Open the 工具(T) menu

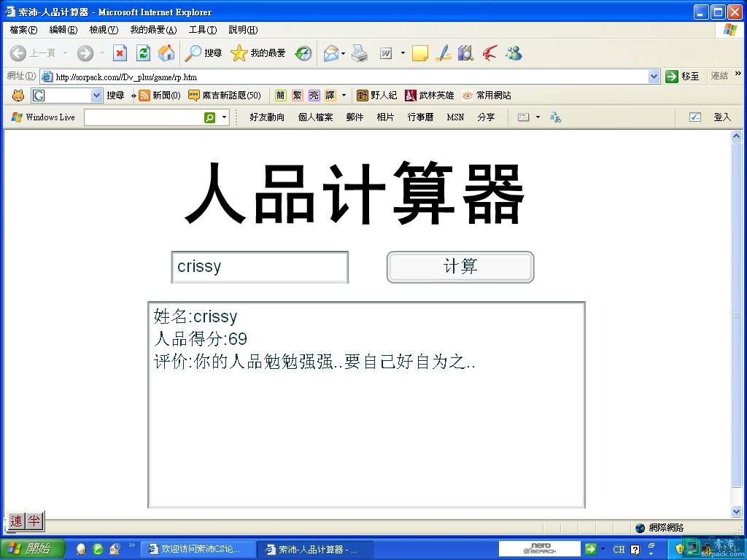coord(202,30)
